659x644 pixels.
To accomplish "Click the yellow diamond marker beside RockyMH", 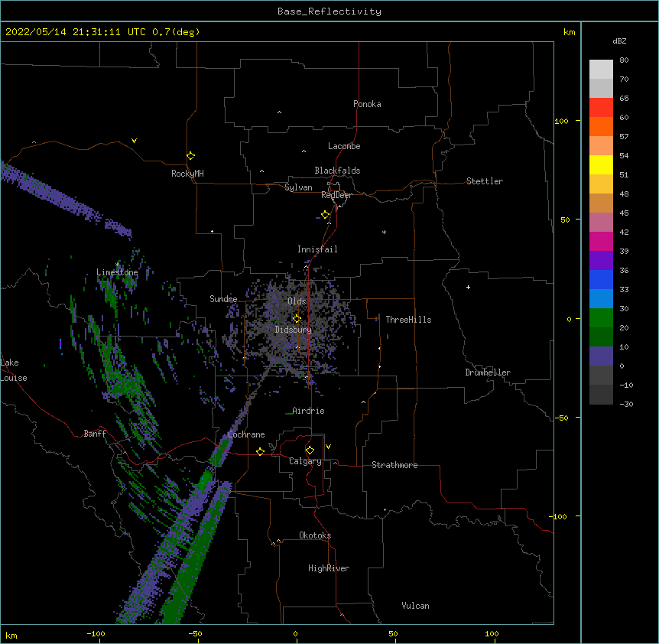I will click(x=190, y=156).
